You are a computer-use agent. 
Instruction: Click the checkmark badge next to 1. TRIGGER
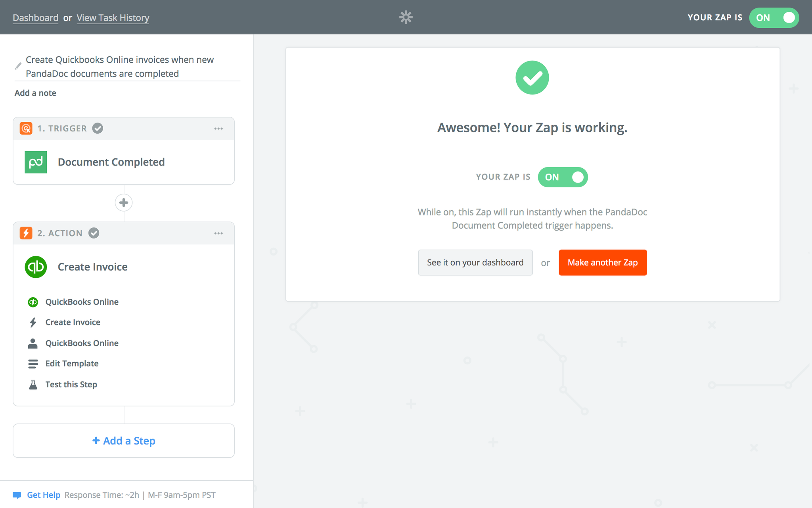98,128
